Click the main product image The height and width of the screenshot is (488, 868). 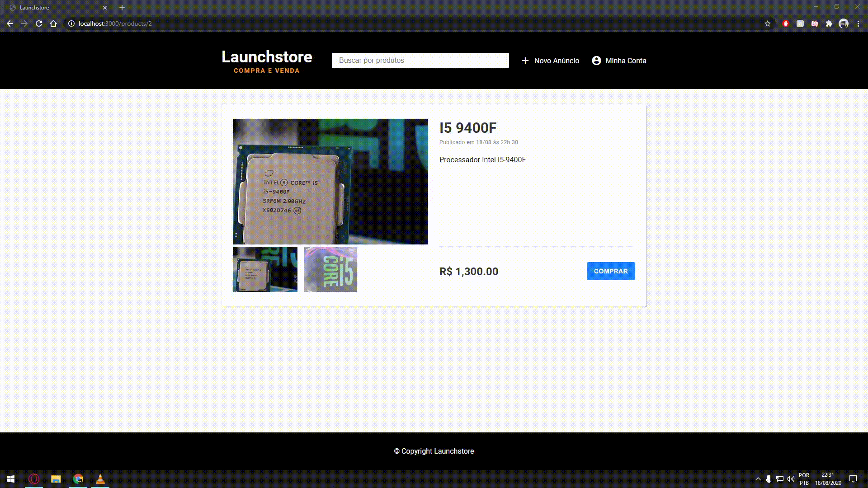[330, 182]
